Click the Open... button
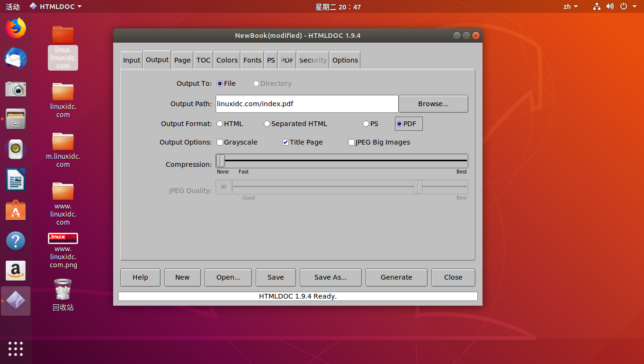Viewport: 644px width, 364px height. pyautogui.click(x=228, y=277)
